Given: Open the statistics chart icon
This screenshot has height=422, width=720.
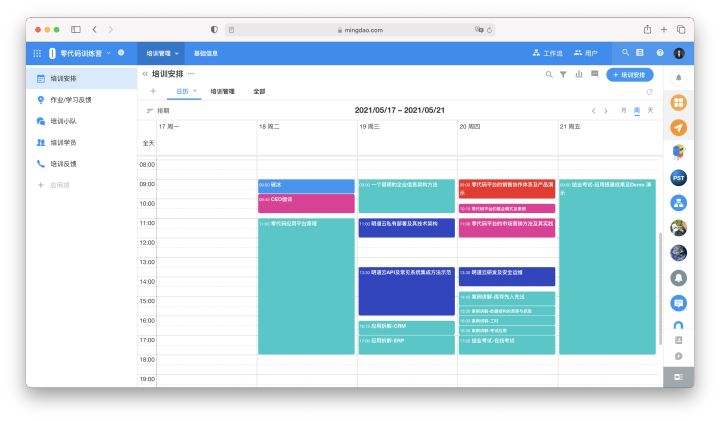Looking at the screenshot, I should [579, 74].
